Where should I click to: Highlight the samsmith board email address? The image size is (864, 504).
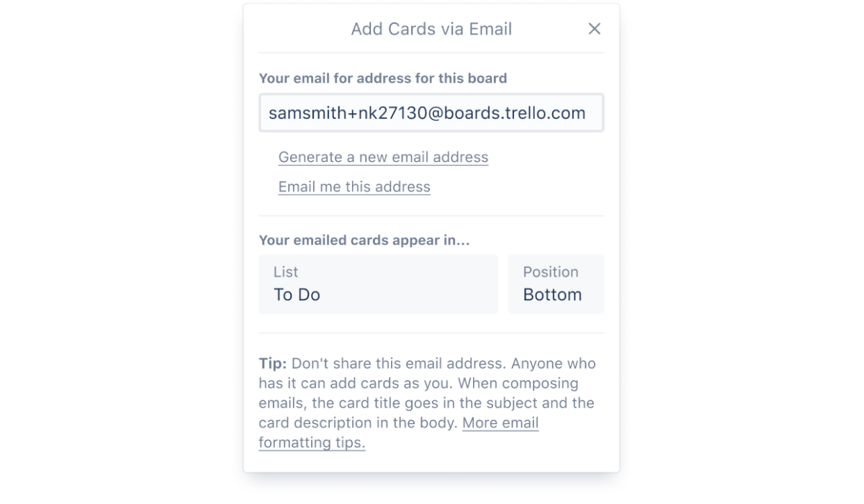point(431,112)
